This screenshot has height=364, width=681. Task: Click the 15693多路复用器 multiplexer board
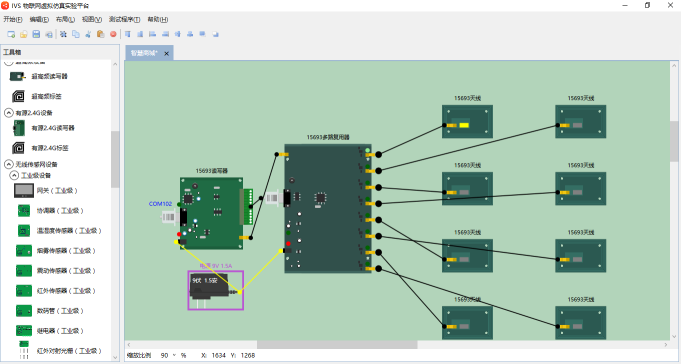click(x=328, y=208)
